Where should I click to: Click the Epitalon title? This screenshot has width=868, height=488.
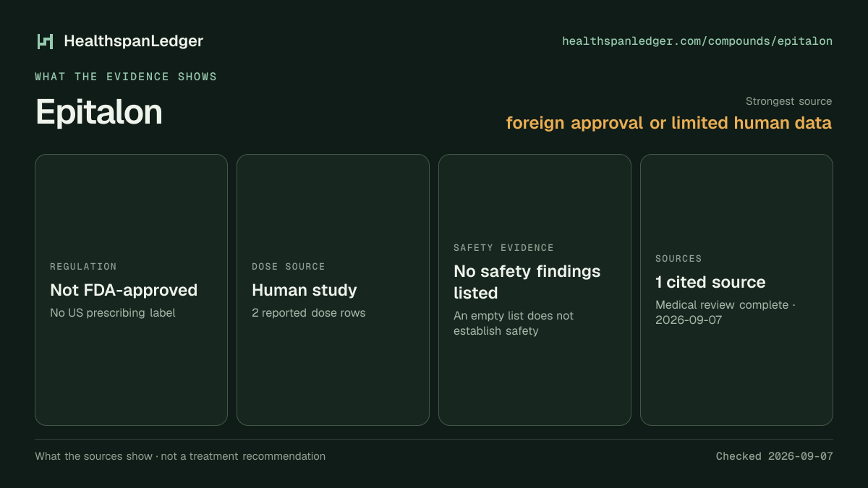(x=98, y=112)
